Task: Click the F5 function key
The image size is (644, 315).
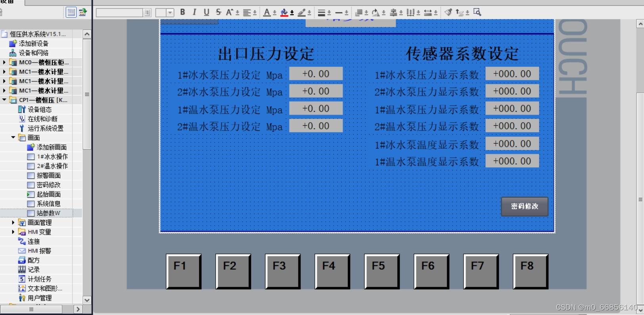Action: (382, 271)
